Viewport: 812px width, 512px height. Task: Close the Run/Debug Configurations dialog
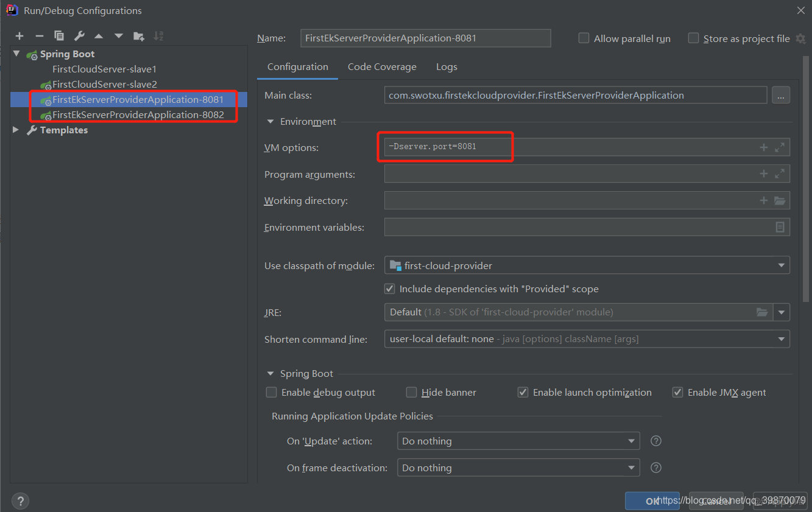click(x=800, y=10)
